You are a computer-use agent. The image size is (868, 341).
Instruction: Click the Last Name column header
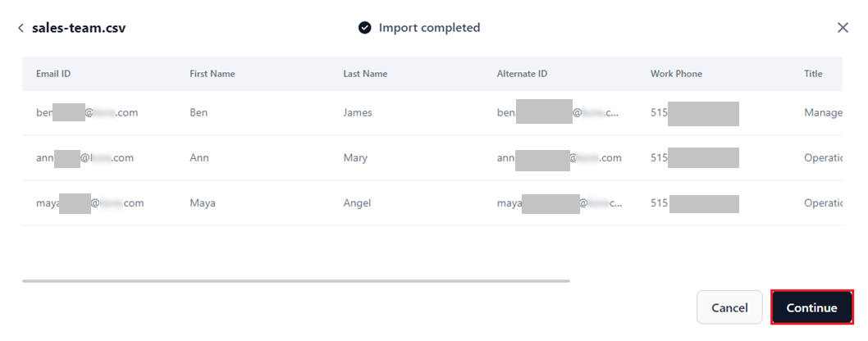365,74
